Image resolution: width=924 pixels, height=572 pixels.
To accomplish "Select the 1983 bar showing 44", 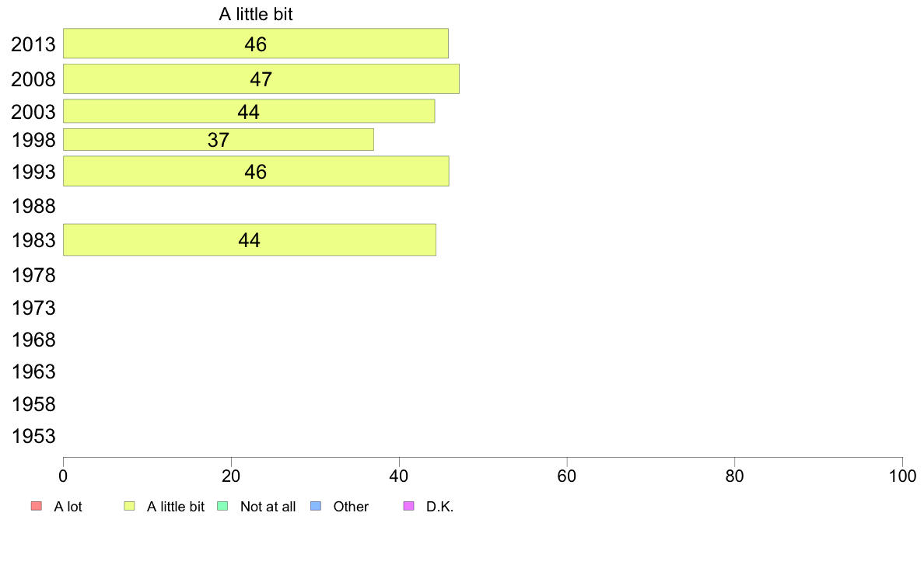I will click(249, 239).
